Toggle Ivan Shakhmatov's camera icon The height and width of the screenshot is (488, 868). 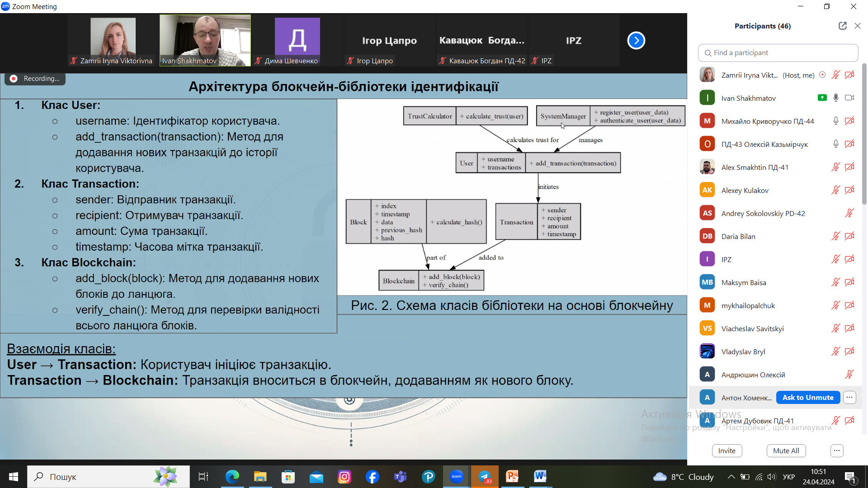pyautogui.click(x=849, y=98)
